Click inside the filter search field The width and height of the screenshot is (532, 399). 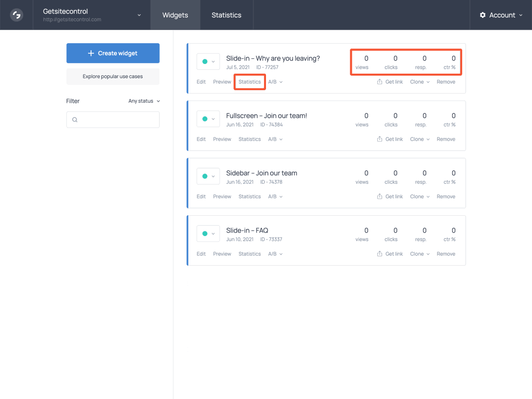(113, 120)
